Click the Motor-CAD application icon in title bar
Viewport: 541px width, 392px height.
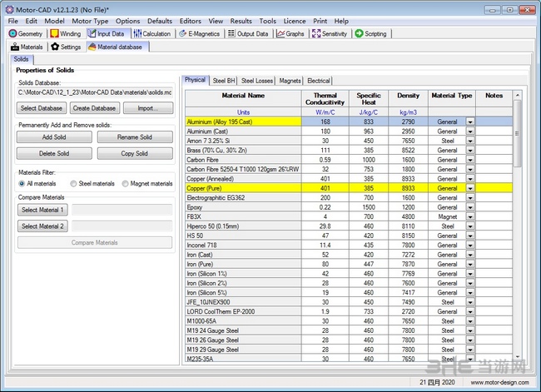(x=10, y=10)
